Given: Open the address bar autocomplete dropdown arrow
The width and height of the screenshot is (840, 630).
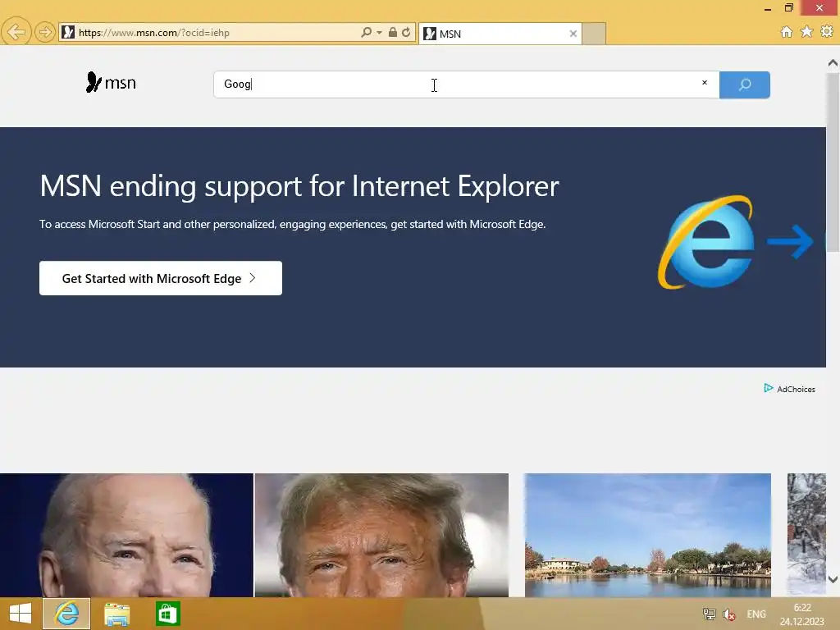Looking at the screenshot, I should pos(379,33).
